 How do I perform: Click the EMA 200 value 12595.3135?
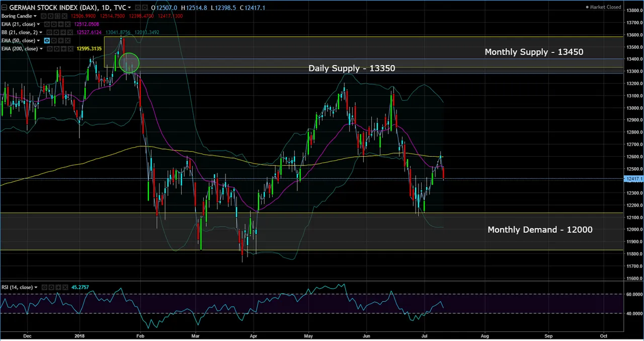pos(89,48)
